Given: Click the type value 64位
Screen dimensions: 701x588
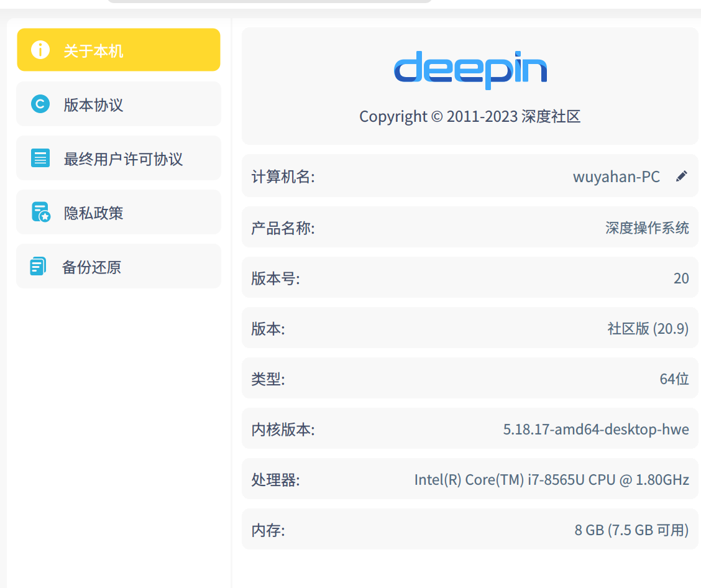Looking at the screenshot, I should coord(674,379).
